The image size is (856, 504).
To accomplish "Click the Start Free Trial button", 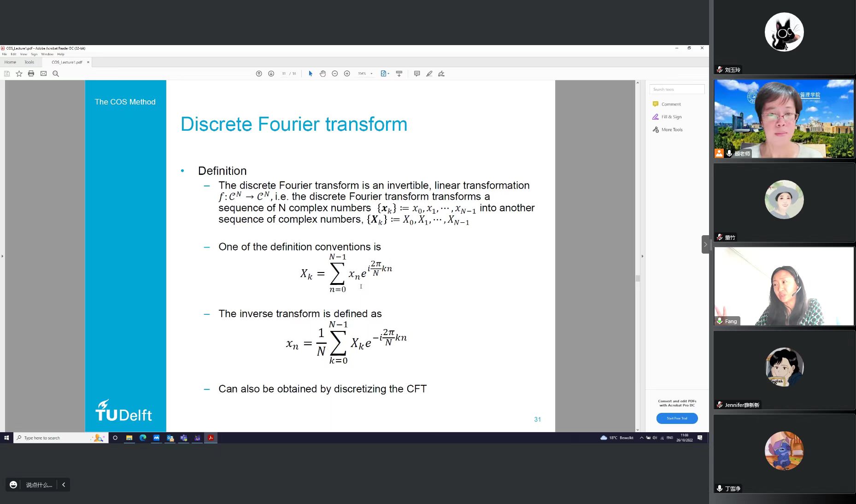I will 677,418.
